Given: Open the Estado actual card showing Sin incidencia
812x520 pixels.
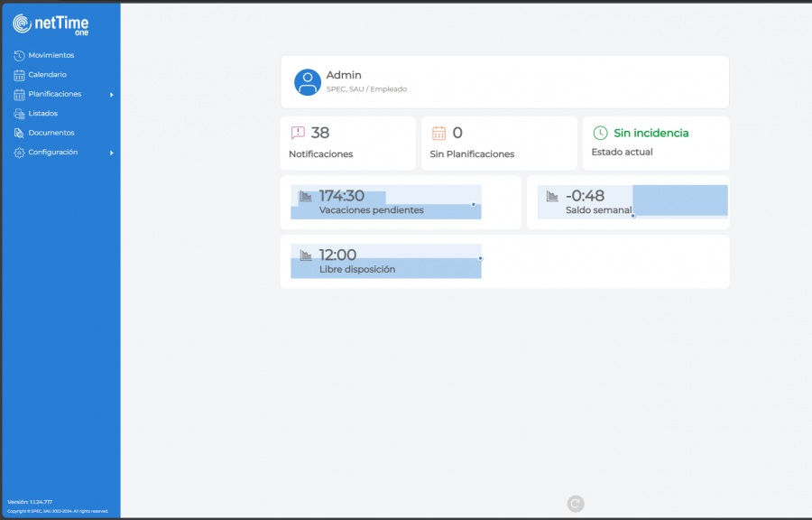Looking at the screenshot, I should pyautogui.click(x=656, y=143).
